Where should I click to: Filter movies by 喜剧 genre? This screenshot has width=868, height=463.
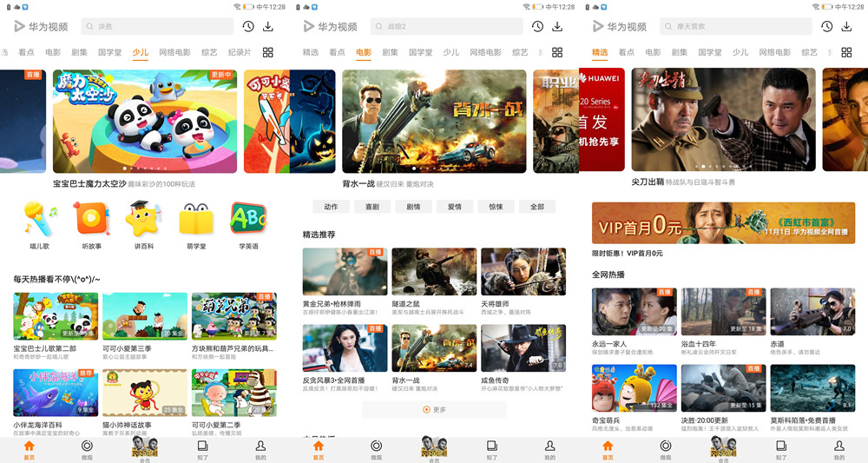[372, 207]
